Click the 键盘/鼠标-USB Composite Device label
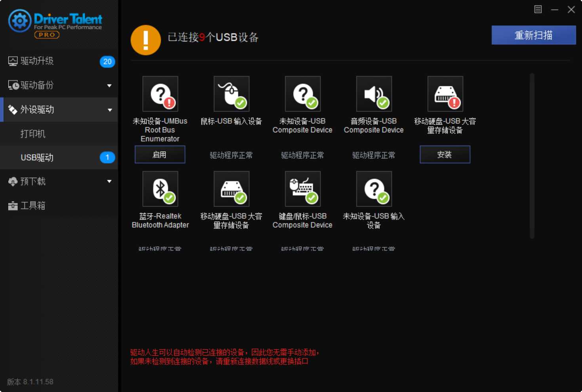Viewport: 582px width, 392px height. (x=302, y=221)
